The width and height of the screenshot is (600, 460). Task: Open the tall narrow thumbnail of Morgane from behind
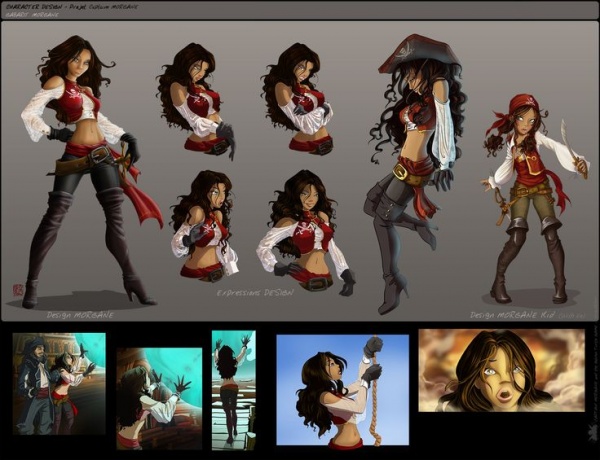pyautogui.click(x=233, y=389)
